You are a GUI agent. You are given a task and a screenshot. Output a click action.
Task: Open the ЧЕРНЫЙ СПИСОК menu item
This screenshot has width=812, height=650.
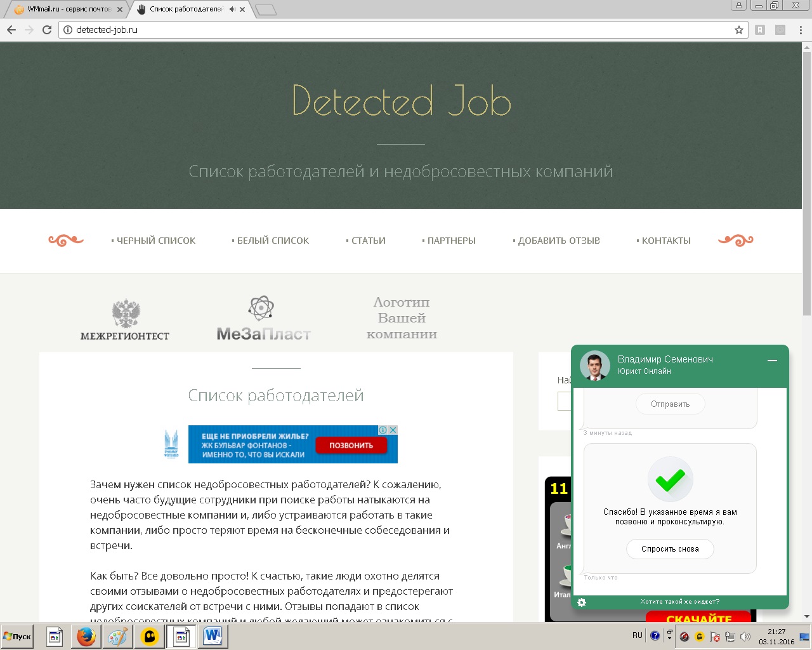click(155, 241)
